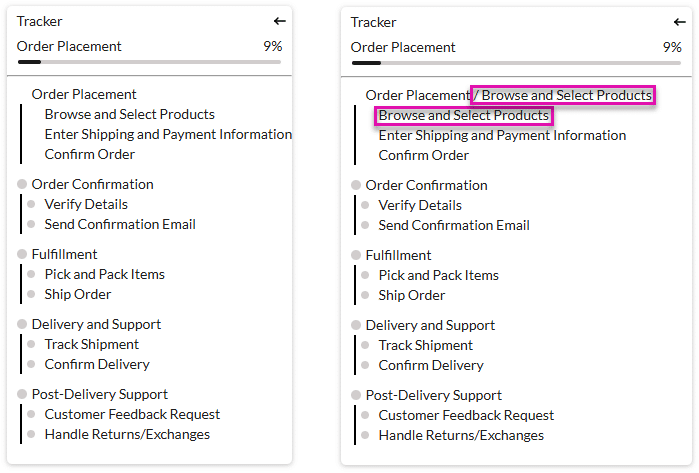
Task: Click status dot beside Post-Delivery Support, right panel
Action: (x=357, y=395)
